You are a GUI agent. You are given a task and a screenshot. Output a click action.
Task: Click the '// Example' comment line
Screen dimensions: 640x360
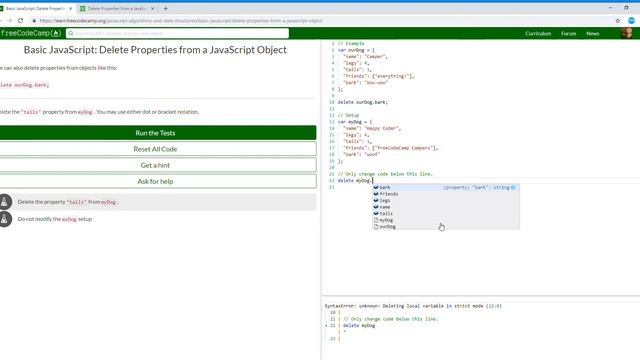click(351, 43)
